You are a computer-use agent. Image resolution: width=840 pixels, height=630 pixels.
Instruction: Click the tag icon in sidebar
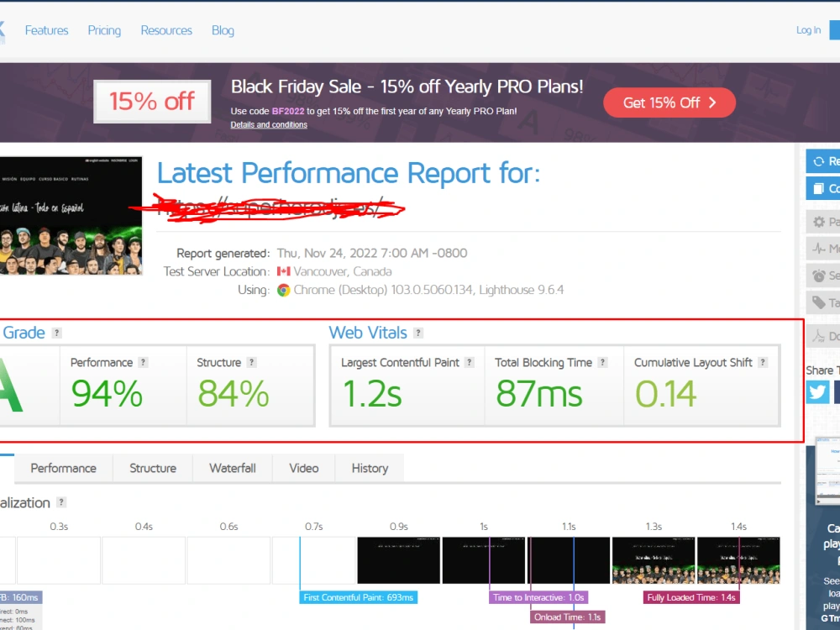818,302
